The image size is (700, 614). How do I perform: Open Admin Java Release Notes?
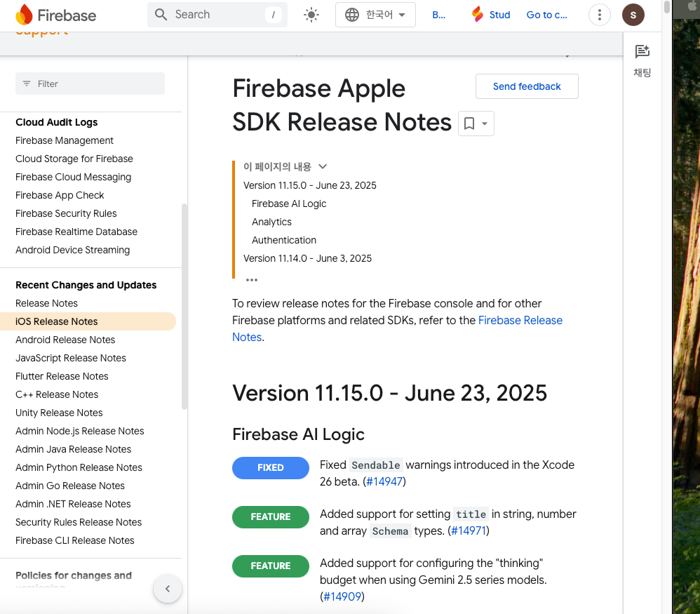point(73,449)
